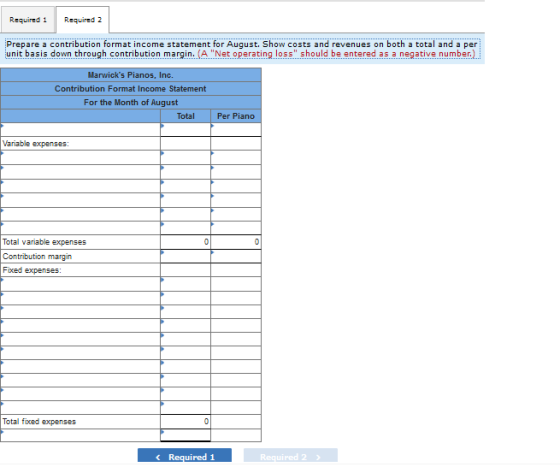The height and width of the screenshot is (467, 560).
Task: Click the Total fixed expenses label
Action: [39, 422]
